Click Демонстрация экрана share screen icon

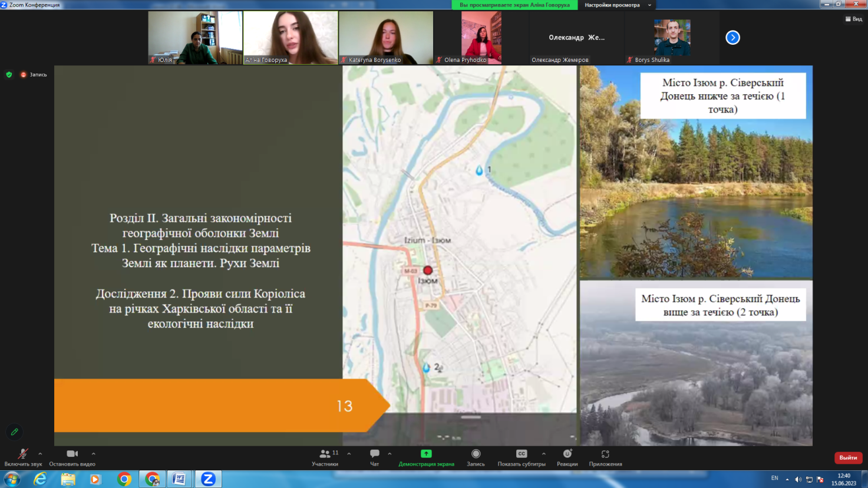pos(426,454)
